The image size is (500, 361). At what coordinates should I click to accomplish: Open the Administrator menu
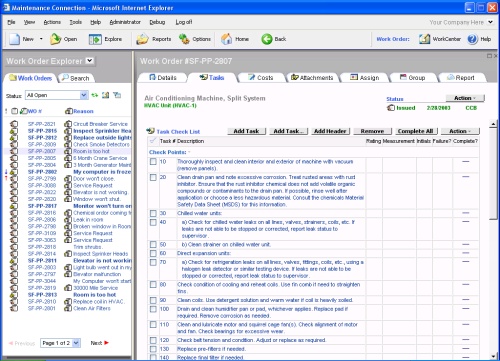click(125, 22)
